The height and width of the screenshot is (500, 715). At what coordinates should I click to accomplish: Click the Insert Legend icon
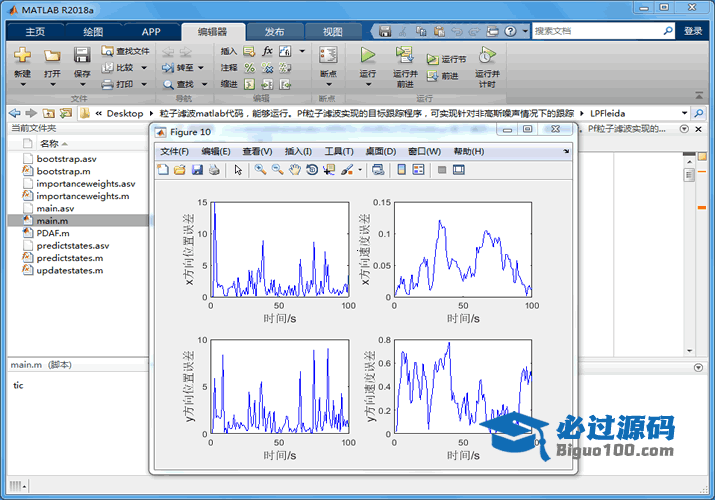point(418,170)
